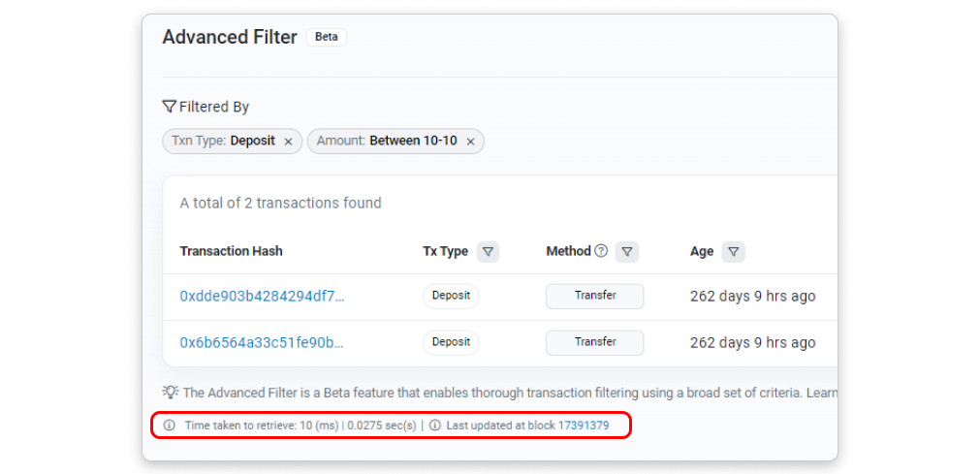Screen dimensions: 980x474
Task: Click the Beta badge beside Advanced Filter
Action: (326, 37)
